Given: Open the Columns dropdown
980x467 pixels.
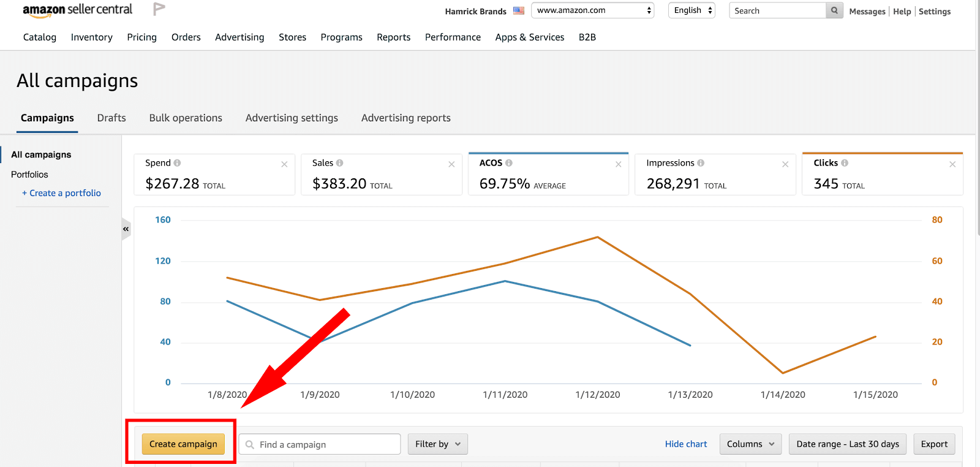Looking at the screenshot, I should click(750, 444).
